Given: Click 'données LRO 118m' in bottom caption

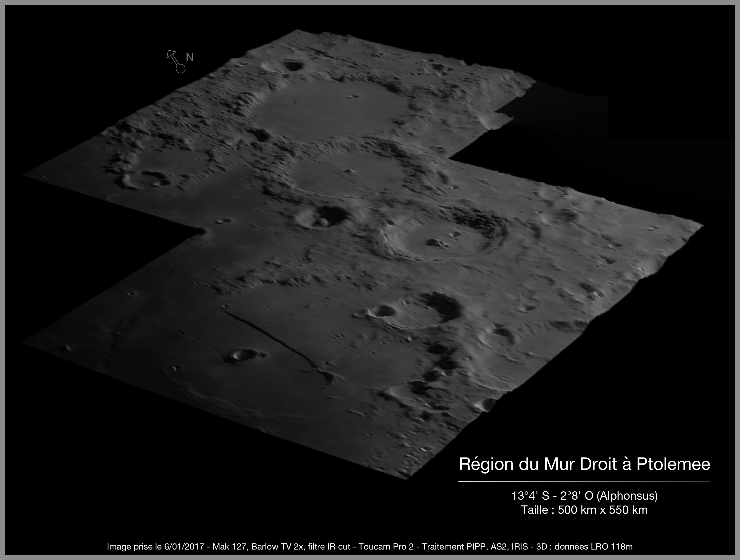Looking at the screenshot, I should tap(593, 547).
